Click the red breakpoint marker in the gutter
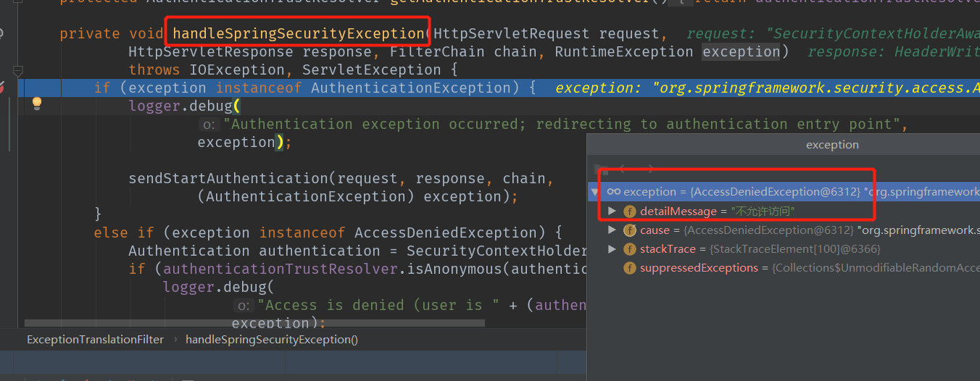This screenshot has width=980, height=381. point(1,88)
